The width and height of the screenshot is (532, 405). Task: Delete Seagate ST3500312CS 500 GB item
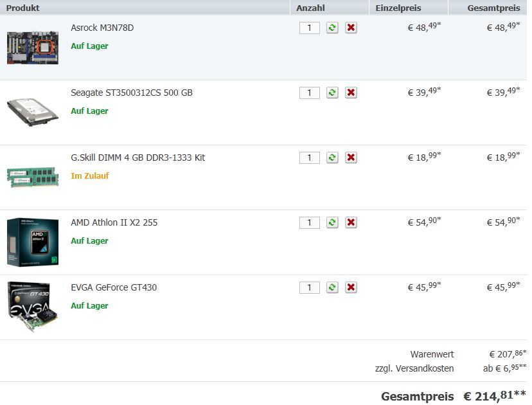click(351, 93)
